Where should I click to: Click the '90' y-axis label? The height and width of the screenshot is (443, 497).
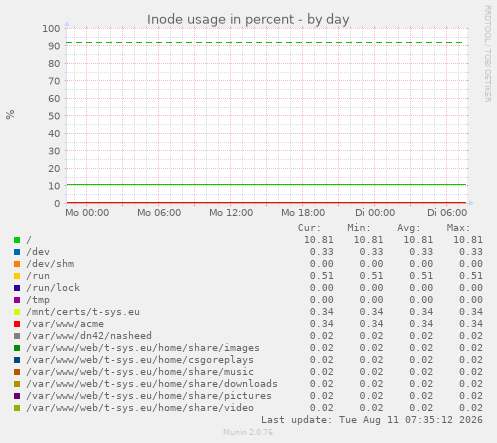(x=54, y=46)
